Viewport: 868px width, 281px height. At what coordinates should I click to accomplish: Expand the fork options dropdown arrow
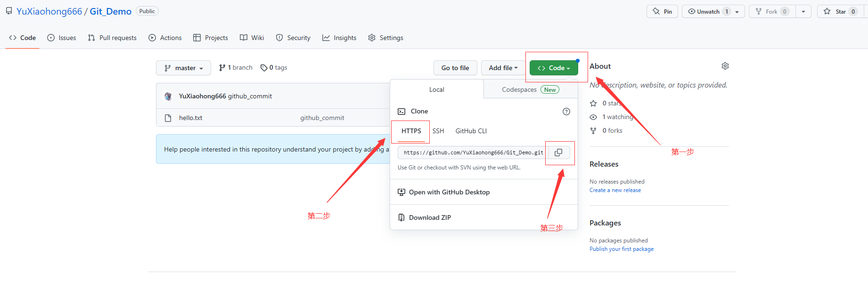point(803,12)
